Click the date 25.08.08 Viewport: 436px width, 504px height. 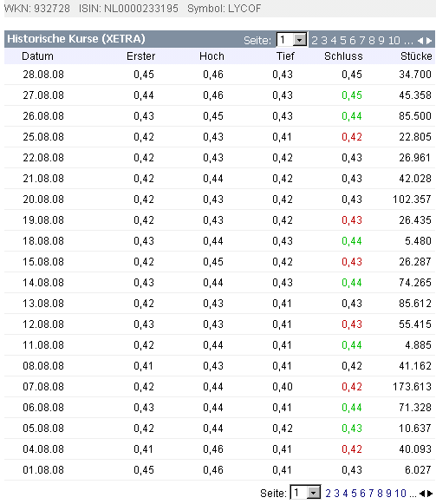(43, 137)
